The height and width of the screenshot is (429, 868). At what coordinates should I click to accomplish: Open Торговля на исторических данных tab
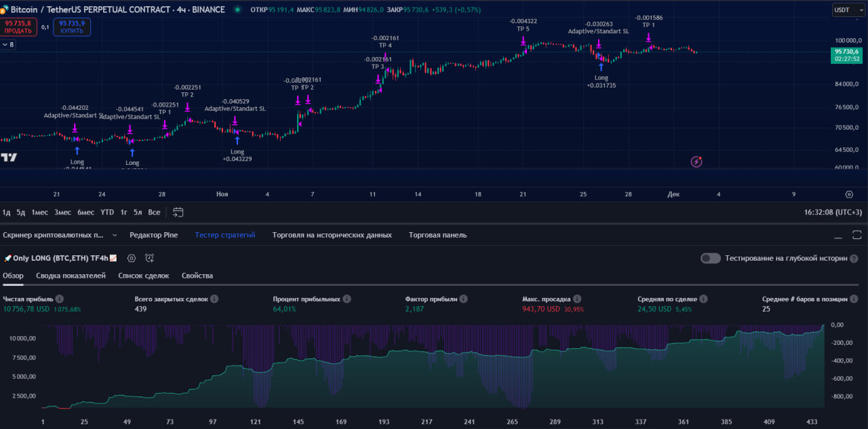332,235
